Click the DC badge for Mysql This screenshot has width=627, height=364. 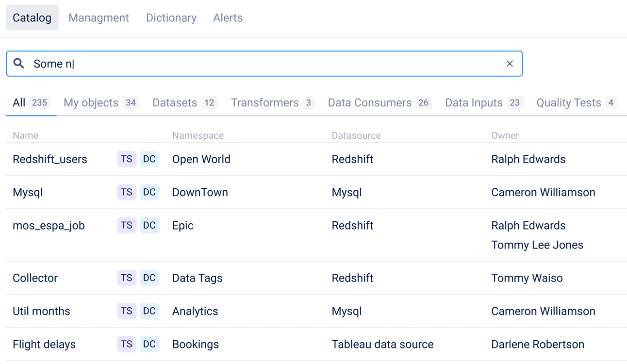pos(149,192)
